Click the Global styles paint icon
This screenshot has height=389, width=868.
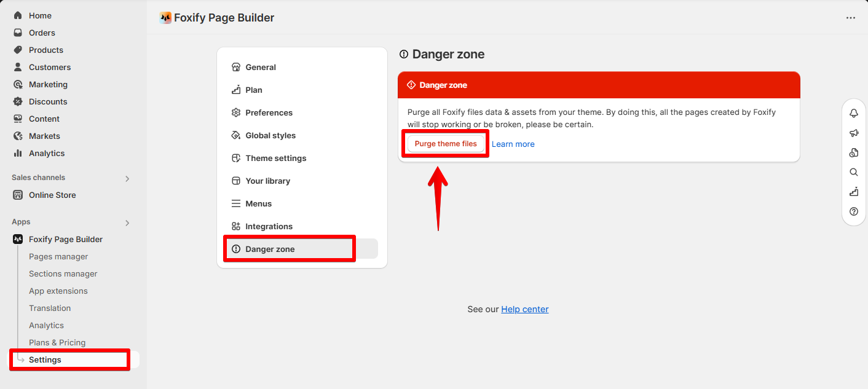pos(235,135)
